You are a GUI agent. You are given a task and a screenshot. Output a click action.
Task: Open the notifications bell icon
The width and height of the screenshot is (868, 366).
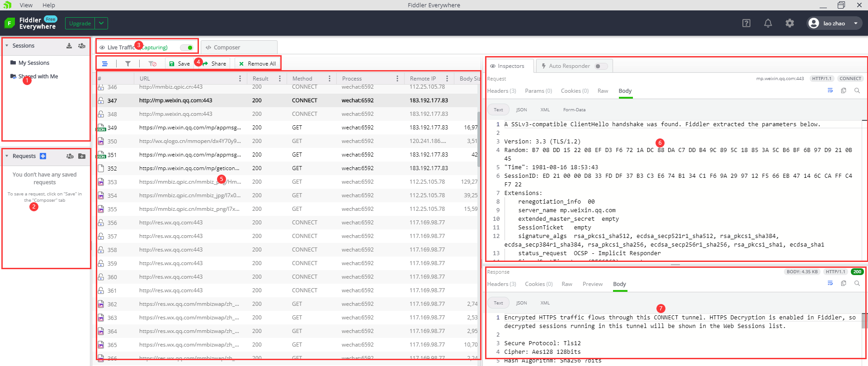tap(768, 23)
